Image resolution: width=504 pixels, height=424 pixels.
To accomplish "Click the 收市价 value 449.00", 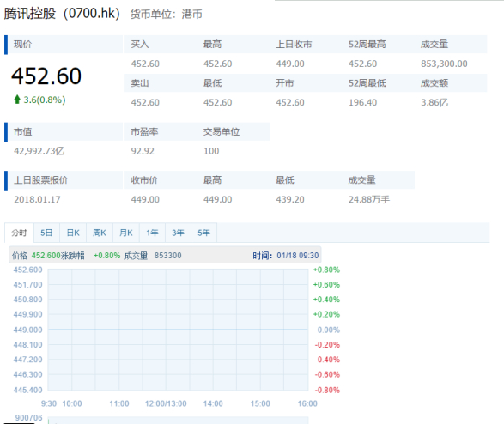I will pos(145,199).
